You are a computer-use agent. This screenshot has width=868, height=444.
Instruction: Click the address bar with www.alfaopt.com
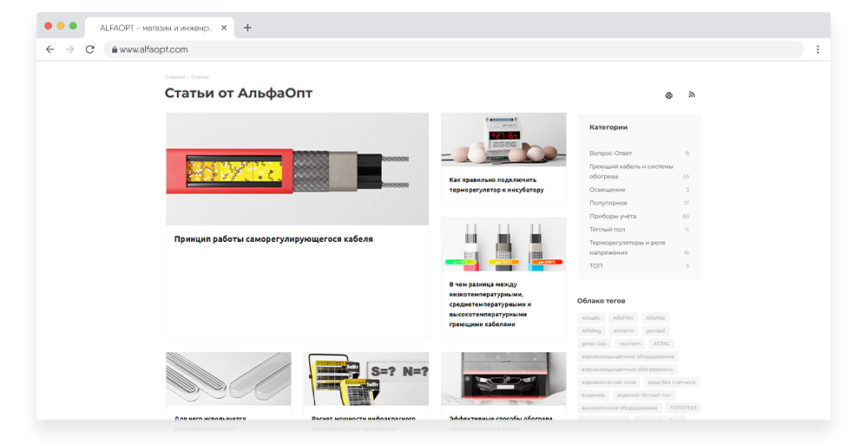tap(434, 49)
